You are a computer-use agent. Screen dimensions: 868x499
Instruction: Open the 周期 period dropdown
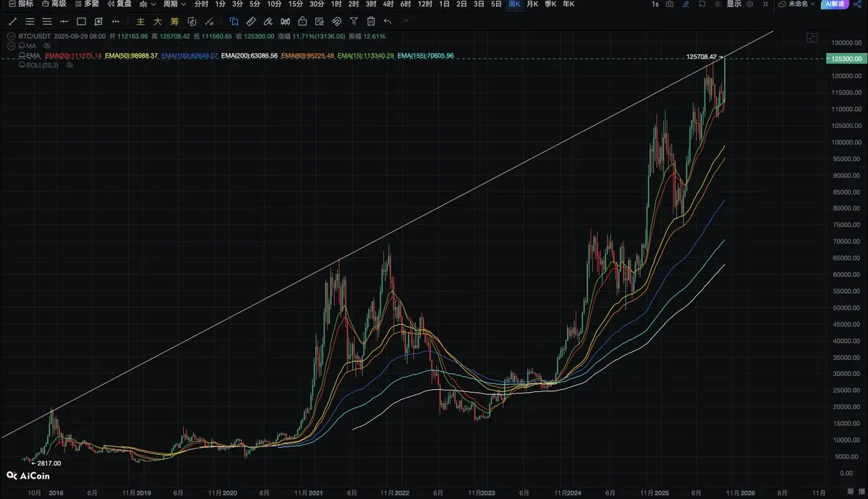(x=174, y=4)
